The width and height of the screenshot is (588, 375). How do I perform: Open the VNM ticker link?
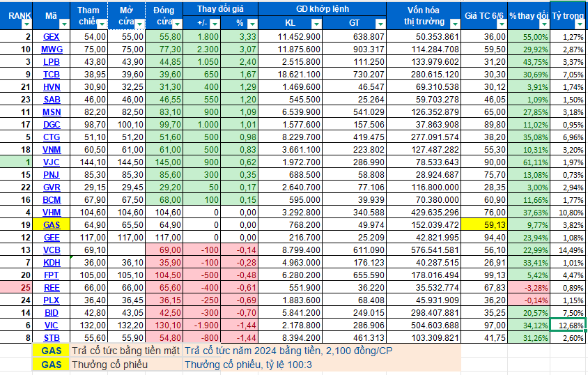point(52,150)
